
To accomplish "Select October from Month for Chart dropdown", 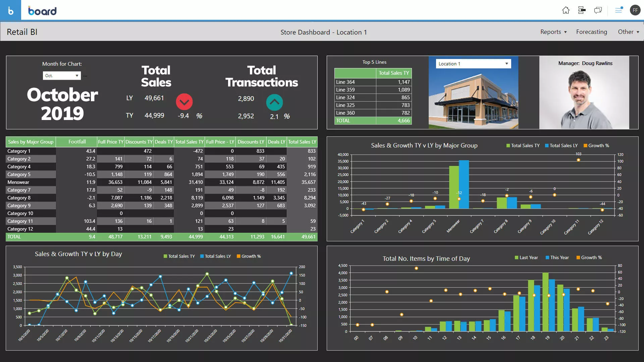I will (x=61, y=75).
